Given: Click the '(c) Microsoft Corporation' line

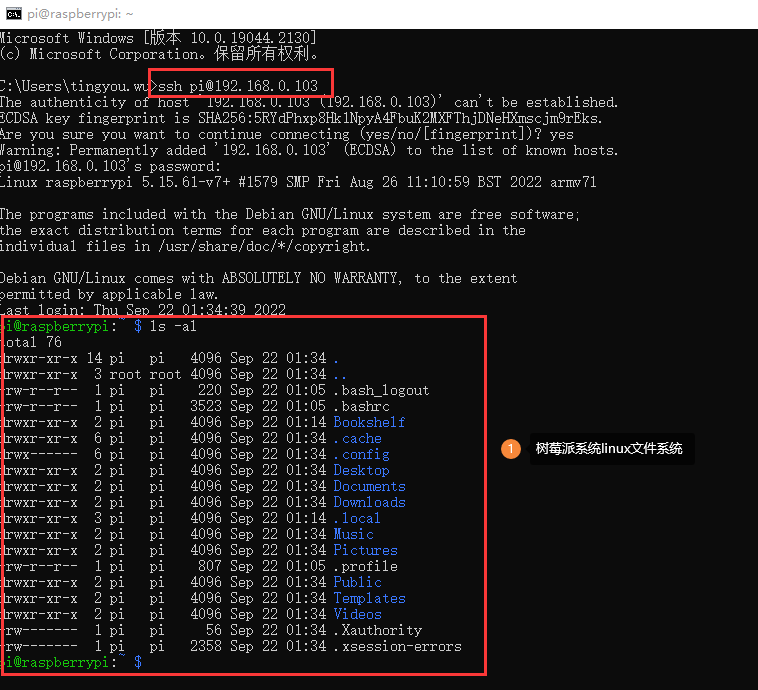Looking at the screenshot, I should [159, 54].
